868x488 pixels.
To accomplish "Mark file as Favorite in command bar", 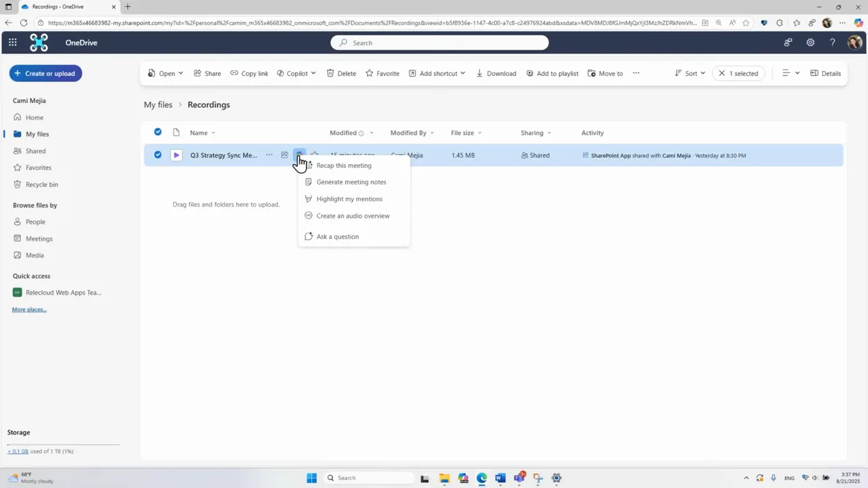I will pos(382,73).
